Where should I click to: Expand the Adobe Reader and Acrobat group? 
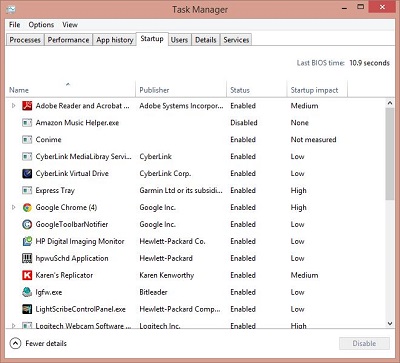pos(14,106)
